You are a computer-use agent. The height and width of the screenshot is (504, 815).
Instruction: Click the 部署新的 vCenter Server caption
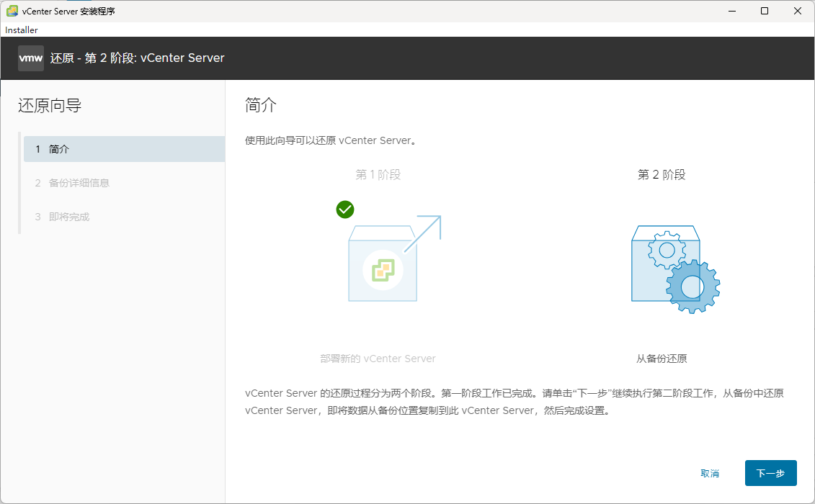378,359
